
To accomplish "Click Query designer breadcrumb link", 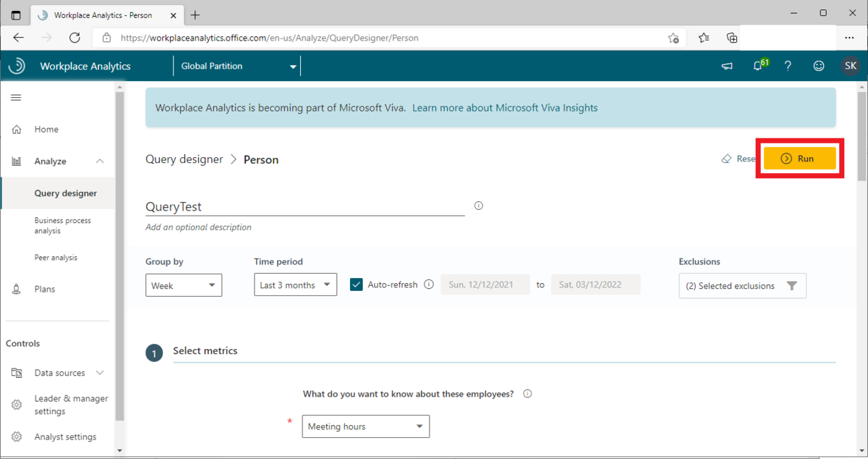I will pos(184,159).
